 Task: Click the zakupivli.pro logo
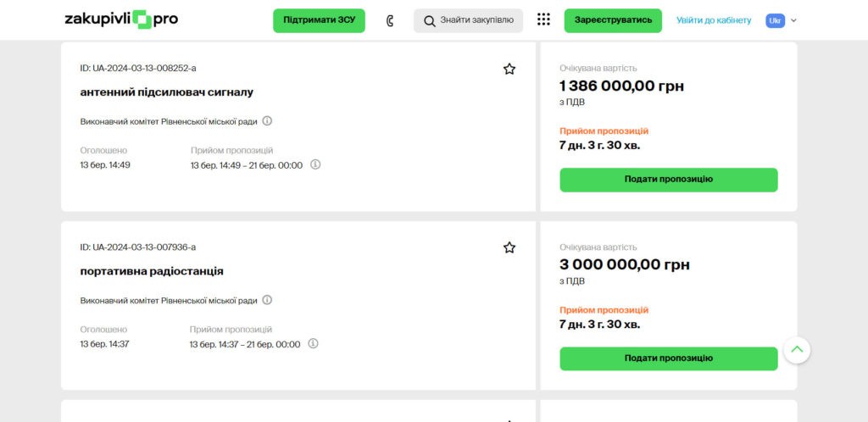tap(121, 19)
